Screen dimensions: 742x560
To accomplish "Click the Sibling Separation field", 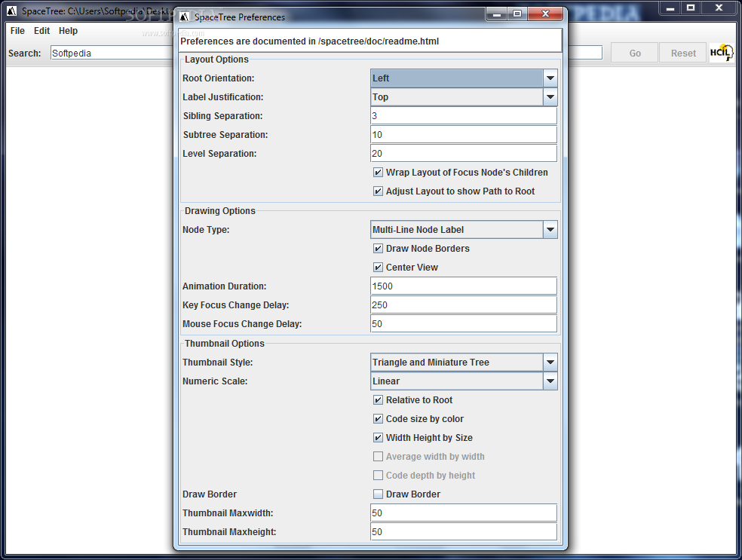I will tap(464, 116).
